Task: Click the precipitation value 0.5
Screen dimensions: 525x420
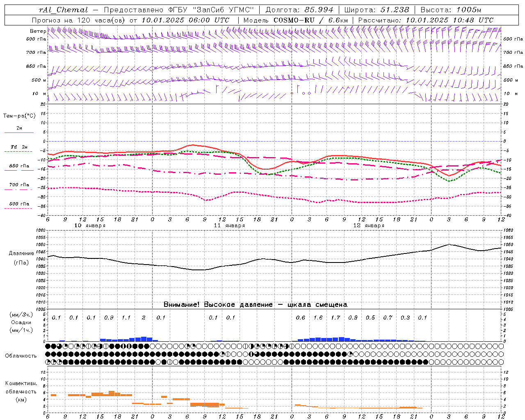Action: pos(370,317)
